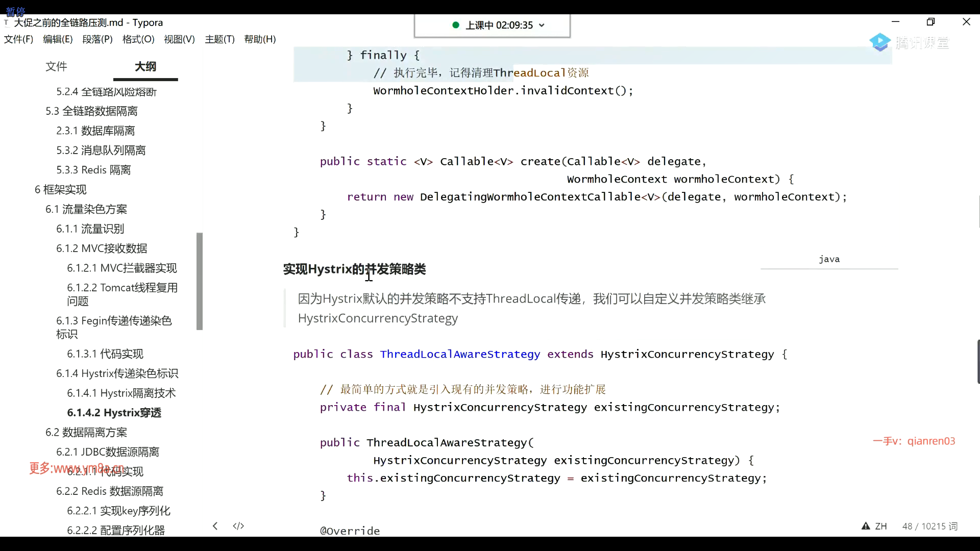Click the spell check warning icon
Screen dimensions: 980x551
pos(866,526)
